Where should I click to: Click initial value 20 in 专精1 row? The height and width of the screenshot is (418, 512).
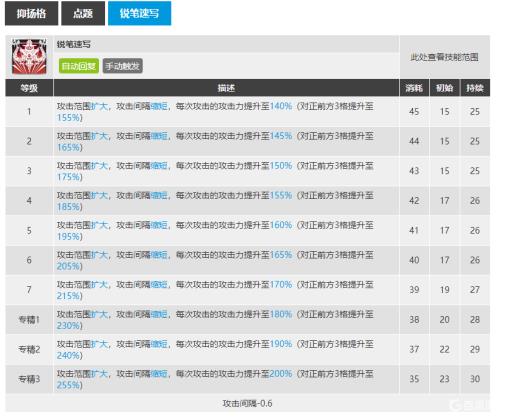click(444, 320)
